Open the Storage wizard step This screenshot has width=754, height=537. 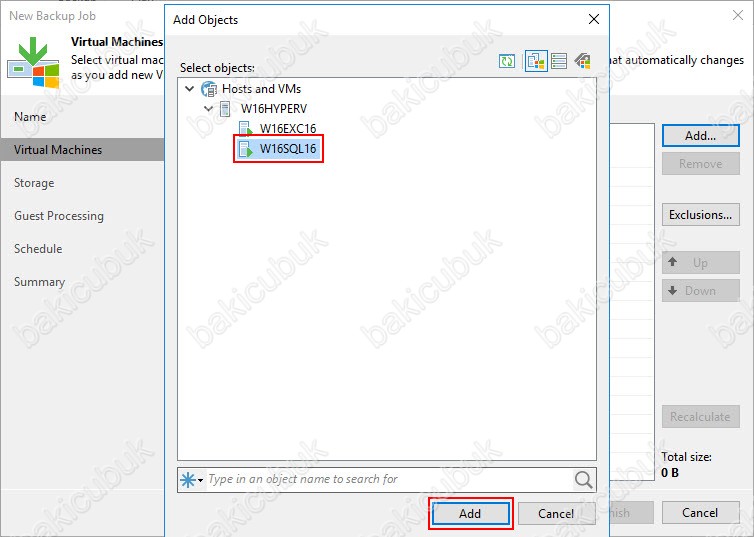point(34,183)
